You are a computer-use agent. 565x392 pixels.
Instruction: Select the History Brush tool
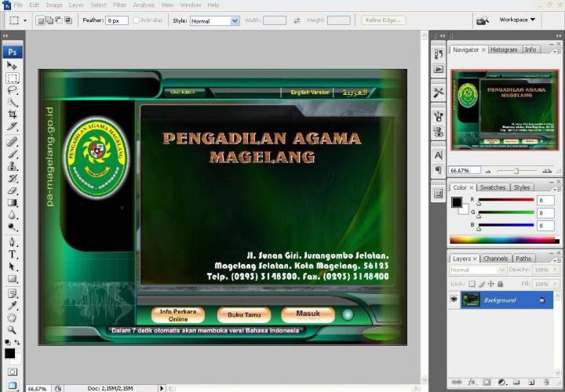[12, 178]
